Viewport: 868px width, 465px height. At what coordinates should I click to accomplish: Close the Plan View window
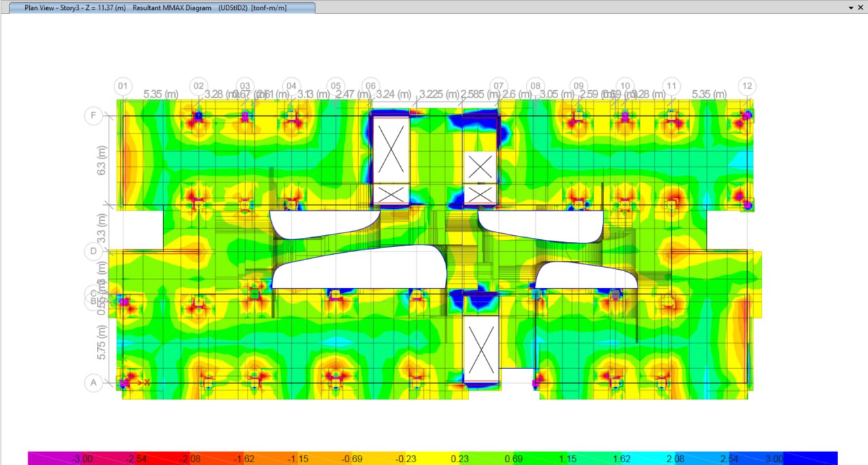point(861,7)
